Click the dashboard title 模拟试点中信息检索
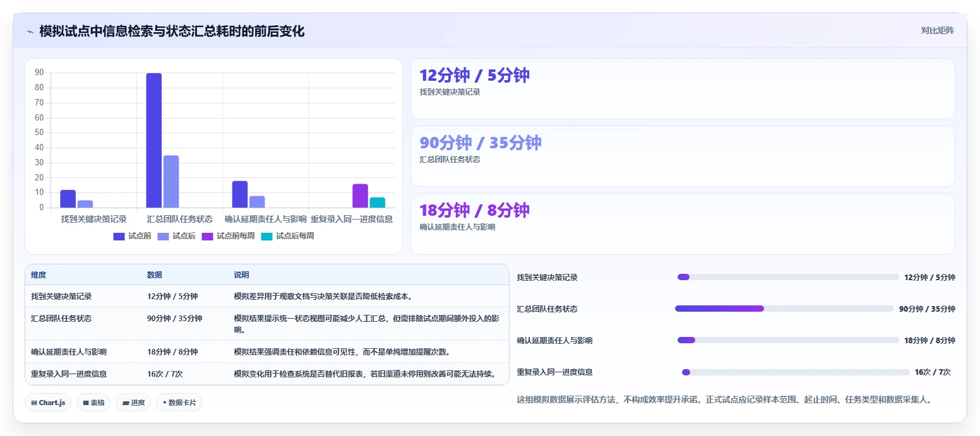 tap(172, 31)
